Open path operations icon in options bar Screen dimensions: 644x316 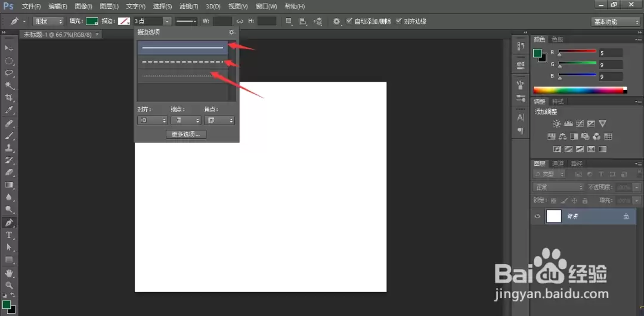[x=289, y=21]
